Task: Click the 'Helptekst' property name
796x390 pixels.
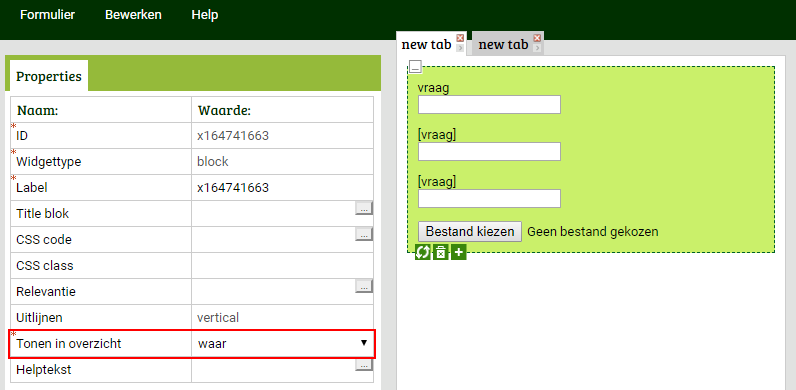Action: 44,370
